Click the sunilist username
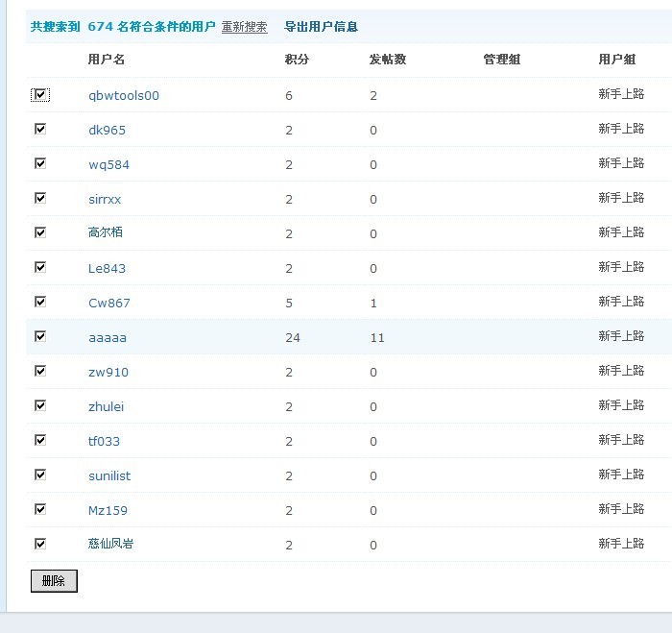This screenshot has width=672, height=633. tap(109, 476)
